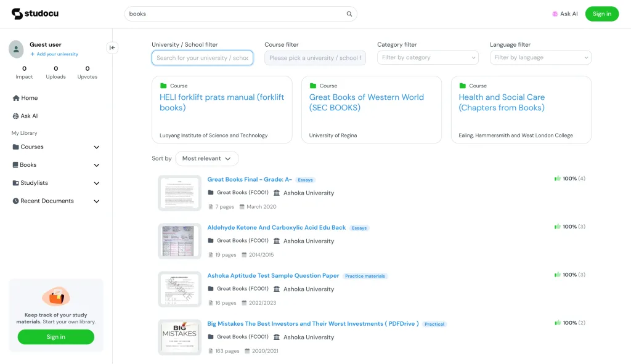This screenshot has height=364, width=631.
Task: Click Ashoka Aptitude Test SAMPLE thumbnail
Action: click(x=179, y=289)
